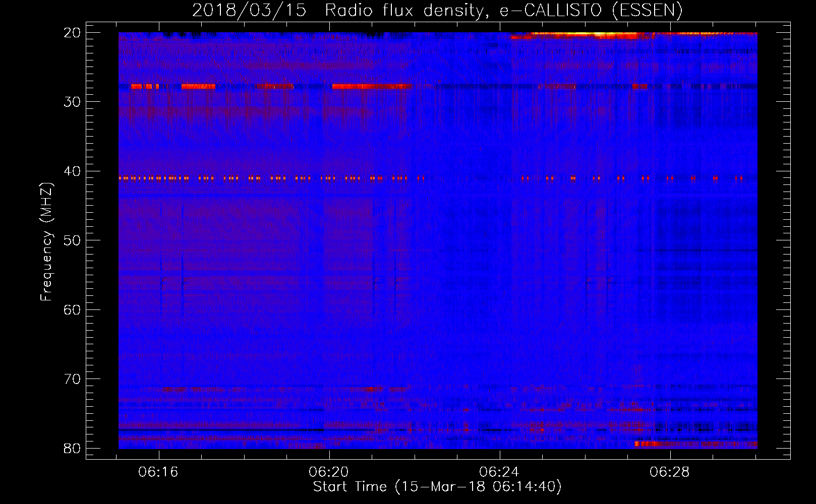This screenshot has height=504, width=816.
Task: Click the 'Frequency (MHZ)' axis label
Action: (x=46, y=242)
